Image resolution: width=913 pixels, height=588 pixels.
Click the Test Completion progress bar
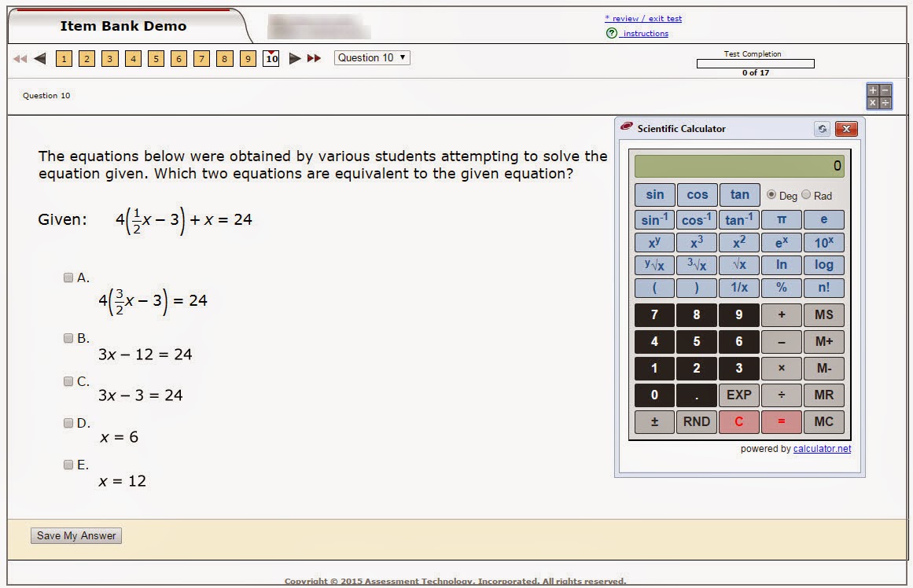(x=757, y=63)
